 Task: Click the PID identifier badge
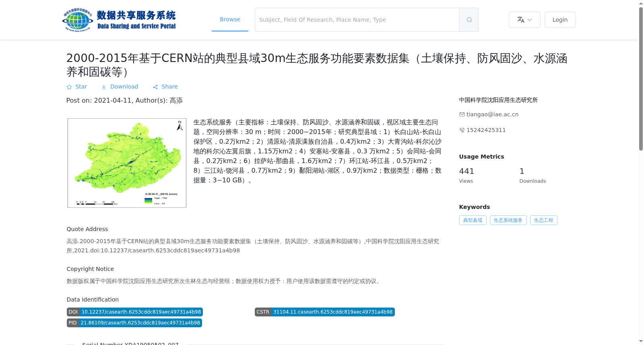[x=134, y=323]
